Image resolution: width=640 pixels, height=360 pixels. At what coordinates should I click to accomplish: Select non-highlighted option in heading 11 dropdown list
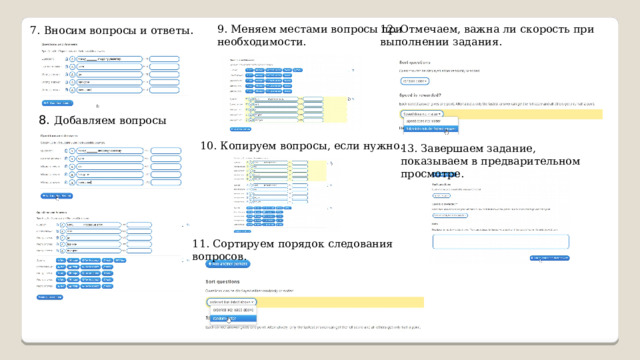click(233, 310)
